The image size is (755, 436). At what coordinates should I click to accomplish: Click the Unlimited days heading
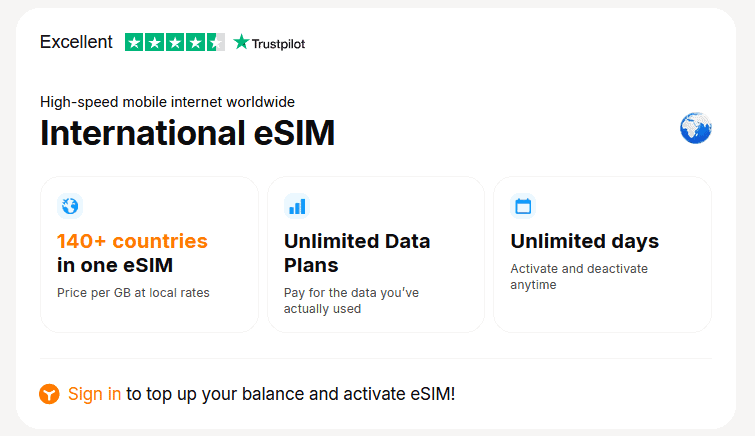tap(584, 241)
